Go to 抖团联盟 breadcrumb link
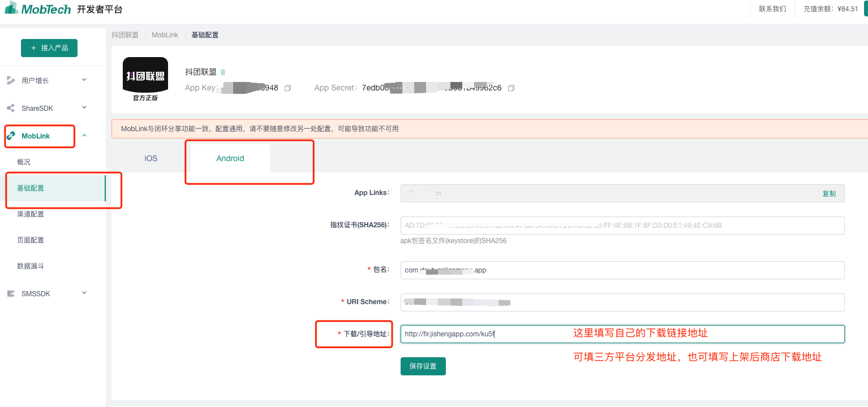Viewport: 868px width, 407px height. [x=125, y=35]
